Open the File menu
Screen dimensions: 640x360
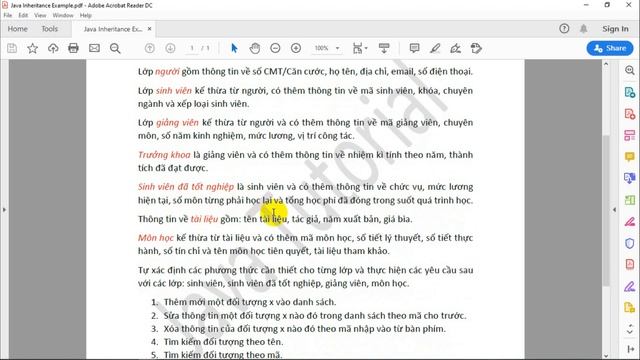pos(8,15)
